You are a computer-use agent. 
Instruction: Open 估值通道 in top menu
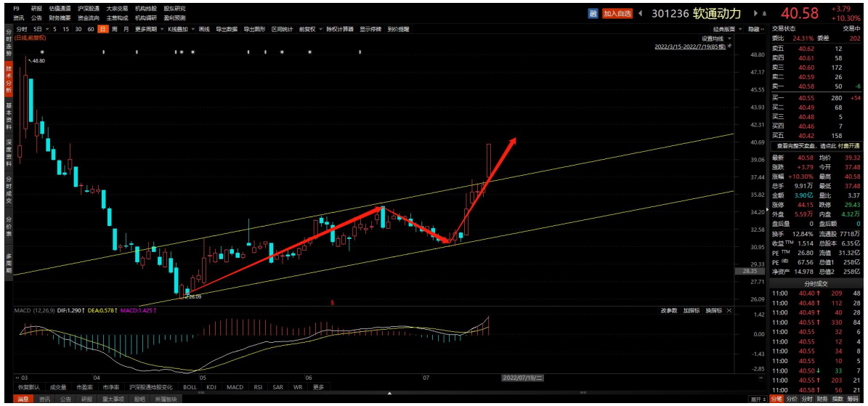point(60,9)
